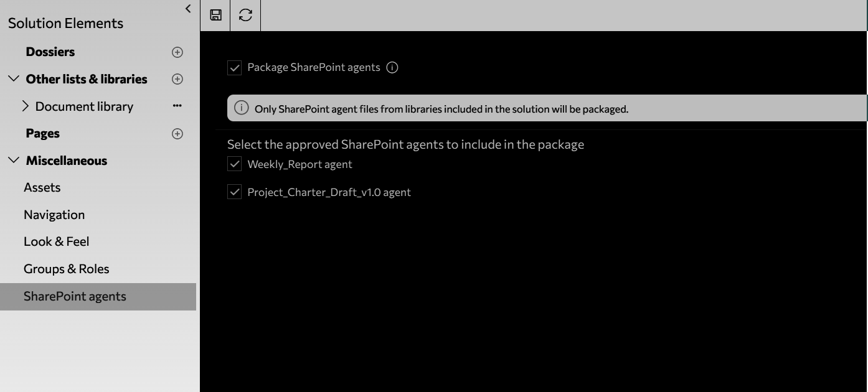868x392 pixels.
Task: Uncheck Package SharePoint agents checkbox
Action: (234, 68)
